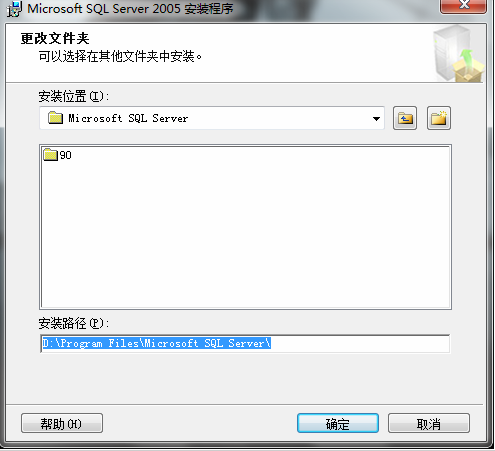Create a new folder
Screen dimensions: 495x451
(439, 118)
